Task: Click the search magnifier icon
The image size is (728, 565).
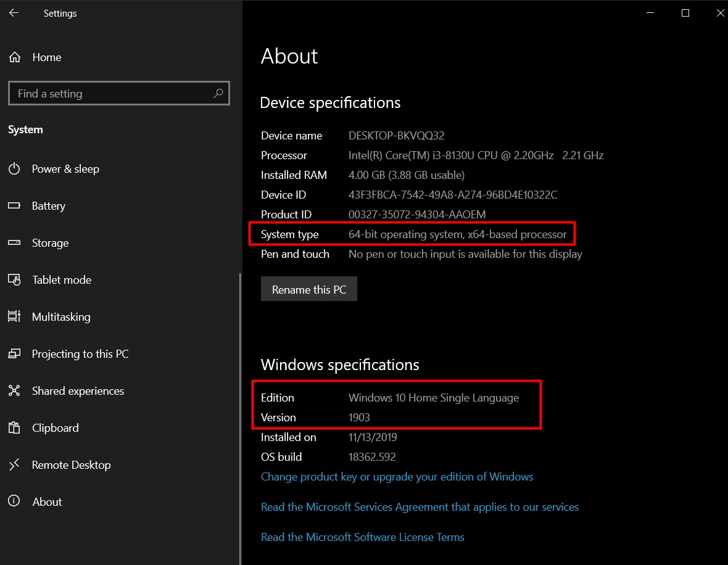Action: click(x=218, y=93)
